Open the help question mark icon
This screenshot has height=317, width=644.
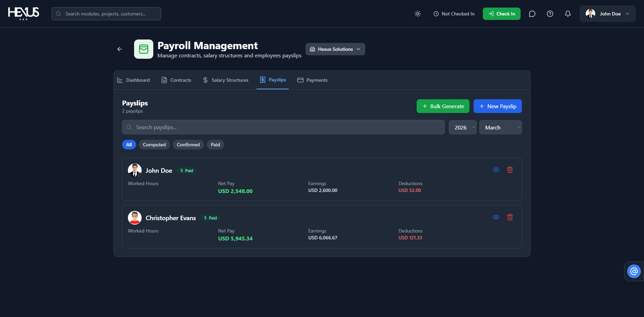pyautogui.click(x=550, y=14)
